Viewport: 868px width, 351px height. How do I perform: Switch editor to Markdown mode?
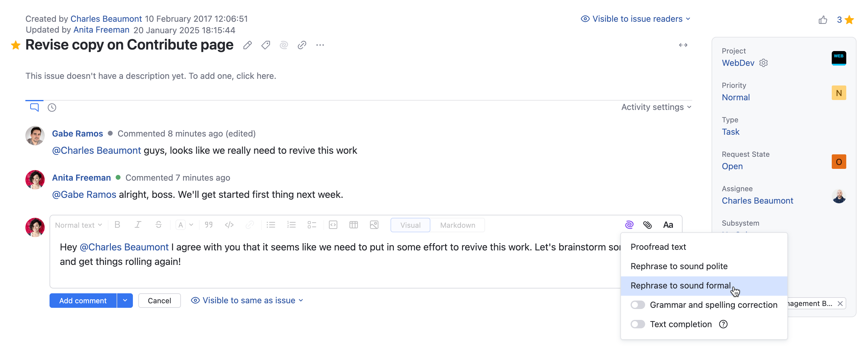click(457, 225)
